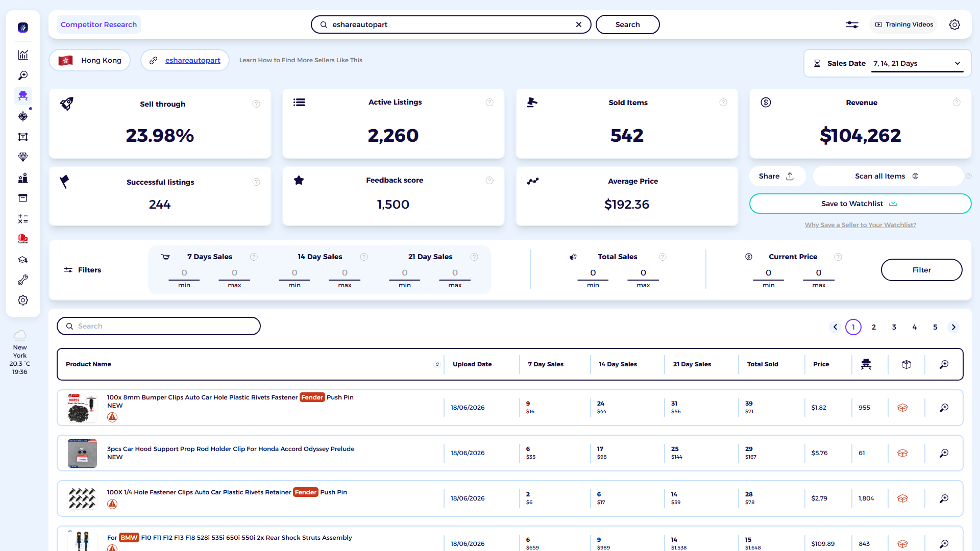Open the diamond icon in sidebar

tap(23, 157)
